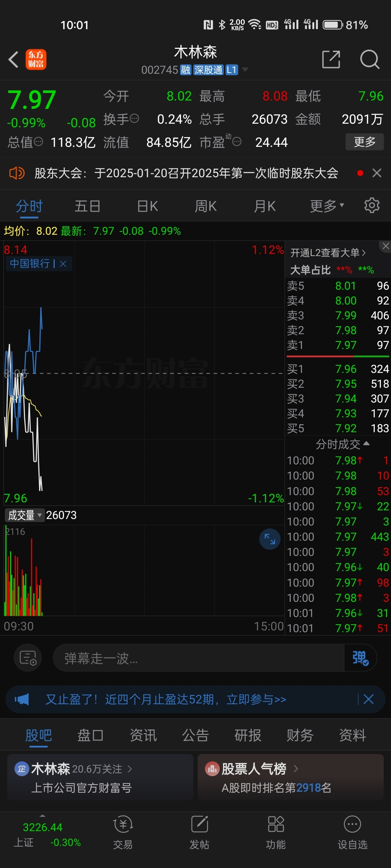Dismiss the shareholder meeting notice

(377, 173)
